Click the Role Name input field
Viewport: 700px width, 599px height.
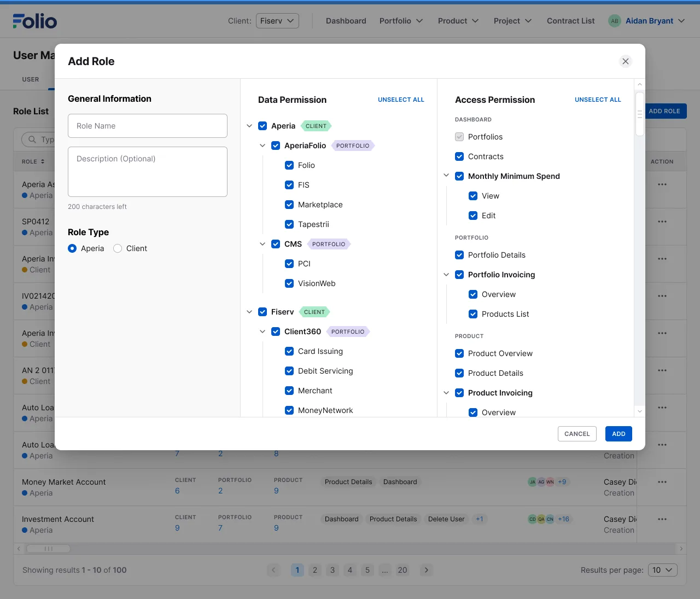148,126
